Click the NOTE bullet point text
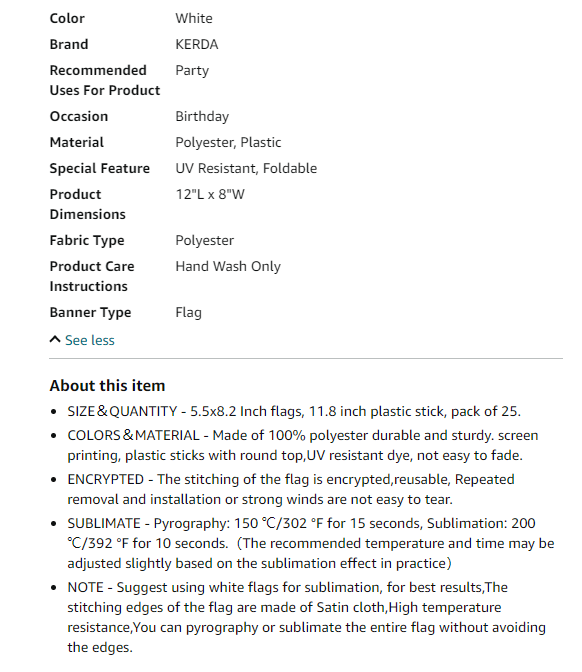 pyautogui.click(x=306, y=617)
